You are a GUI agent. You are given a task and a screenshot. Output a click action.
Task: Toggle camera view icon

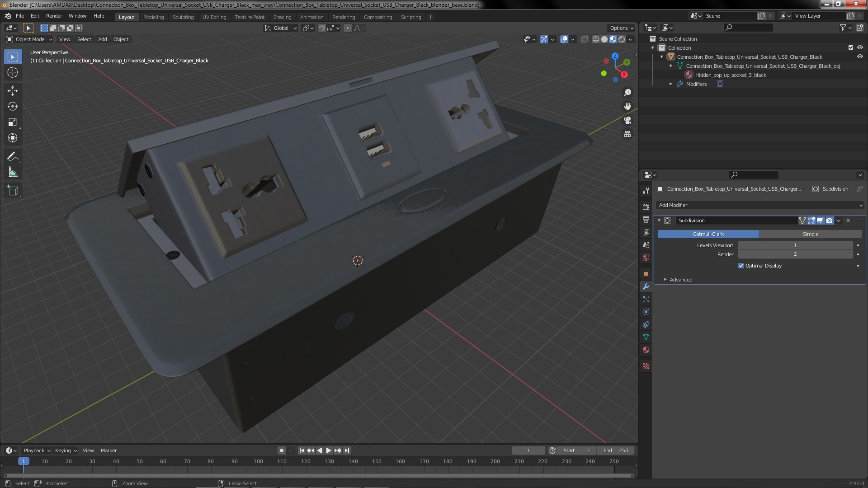[x=627, y=120]
